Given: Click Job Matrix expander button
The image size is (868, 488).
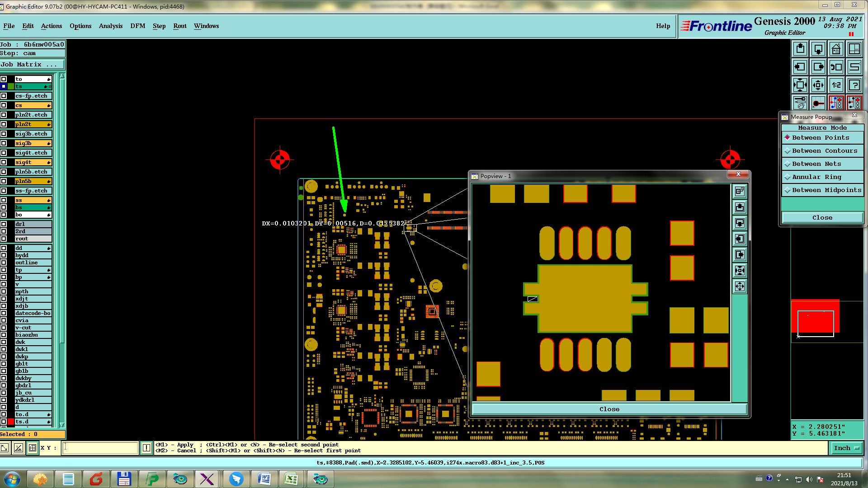Looking at the screenshot, I should (32, 65).
